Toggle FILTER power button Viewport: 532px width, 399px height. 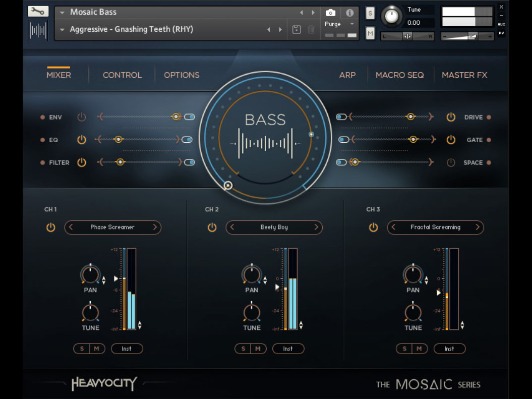tap(81, 162)
